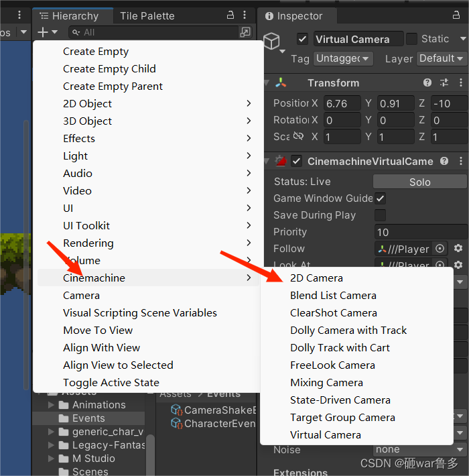Open CinemachineVirtualCamera three-dot menu
Image resolution: width=469 pixels, height=476 pixels.
point(461,161)
